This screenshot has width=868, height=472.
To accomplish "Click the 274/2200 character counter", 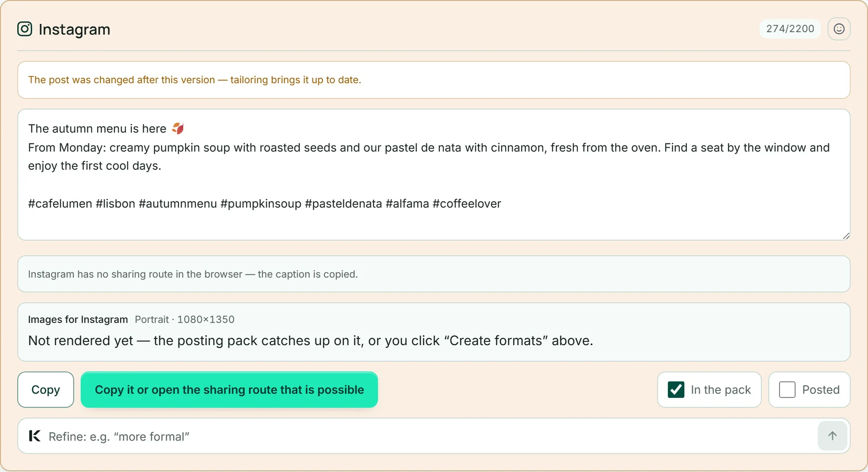I will pos(790,29).
